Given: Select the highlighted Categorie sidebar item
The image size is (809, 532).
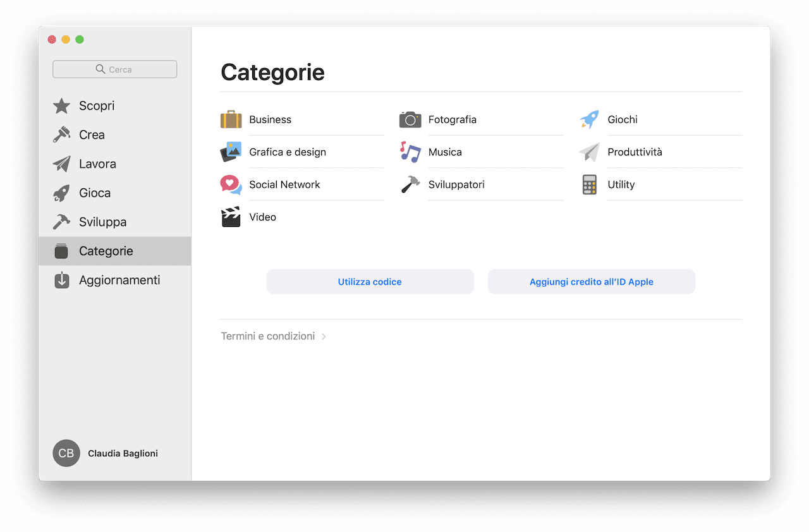Looking at the screenshot, I should 115,251.
